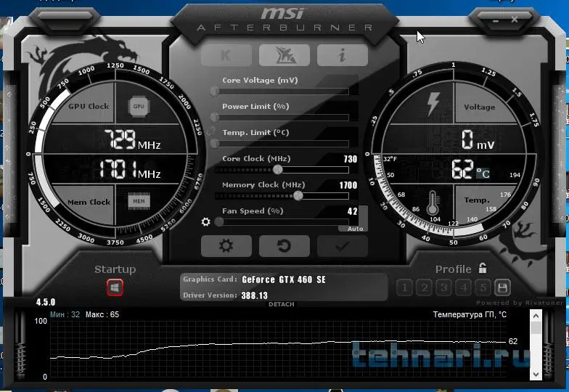This screenshot has width=569, height=392.
Task: Click the Температура ГП graph title
Action: tap(470, 314)
